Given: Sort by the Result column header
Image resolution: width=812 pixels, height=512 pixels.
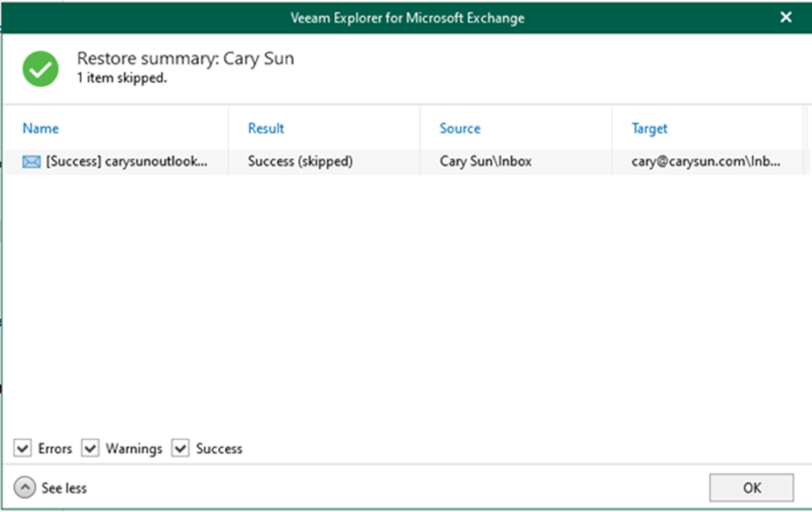Looking at the screenshot, I should coord(266,129).
